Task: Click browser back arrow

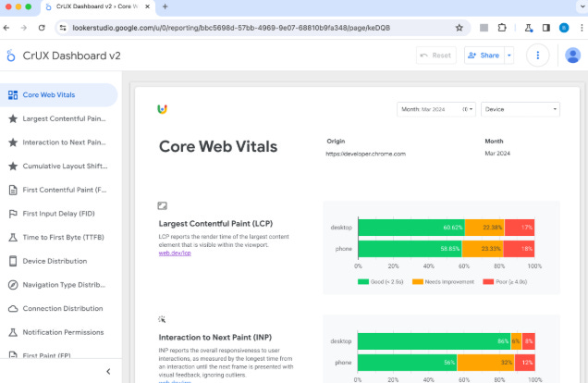Action: point(6,28)
